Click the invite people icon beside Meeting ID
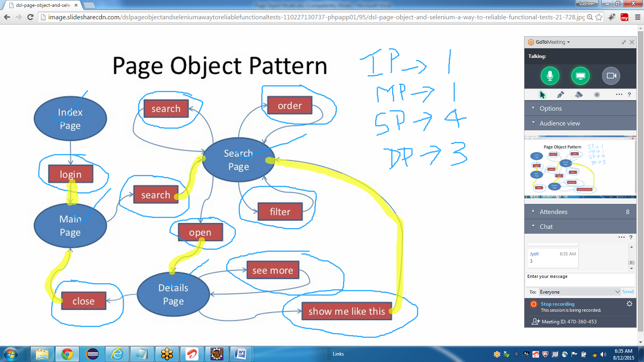This screenshot has width=644, height=362. coord(535,321)
